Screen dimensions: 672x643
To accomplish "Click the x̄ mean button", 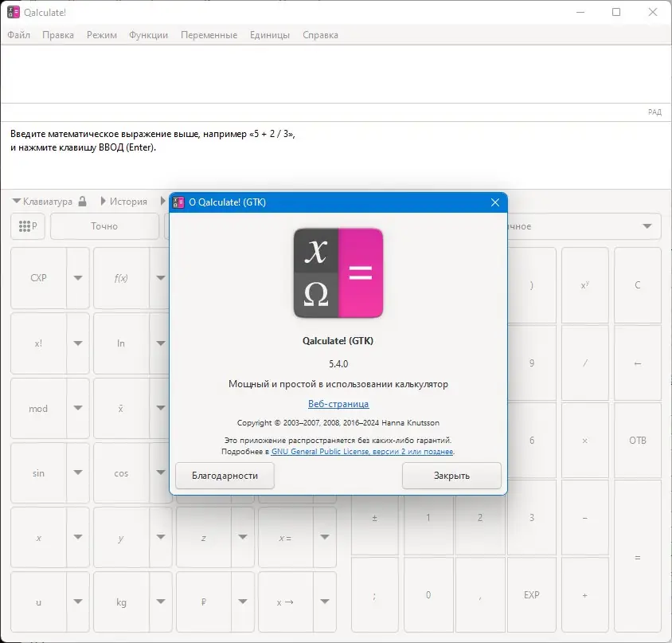I will pos(121,409).
